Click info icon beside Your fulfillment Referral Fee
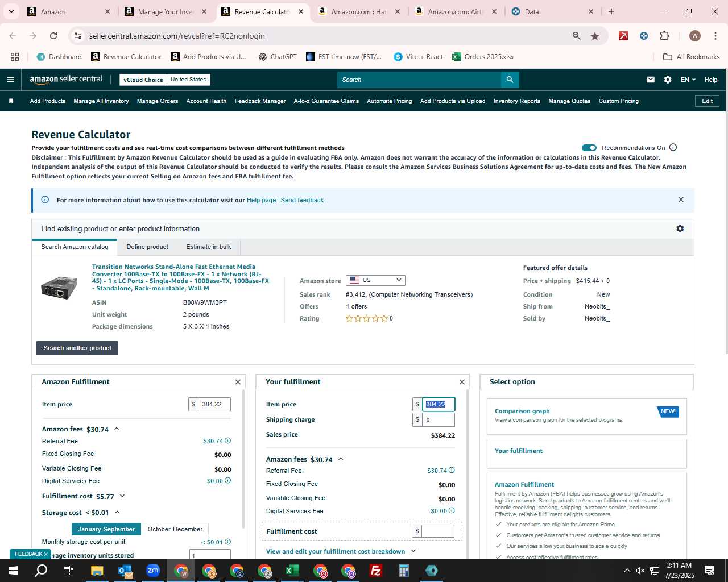 coord(452,470)
